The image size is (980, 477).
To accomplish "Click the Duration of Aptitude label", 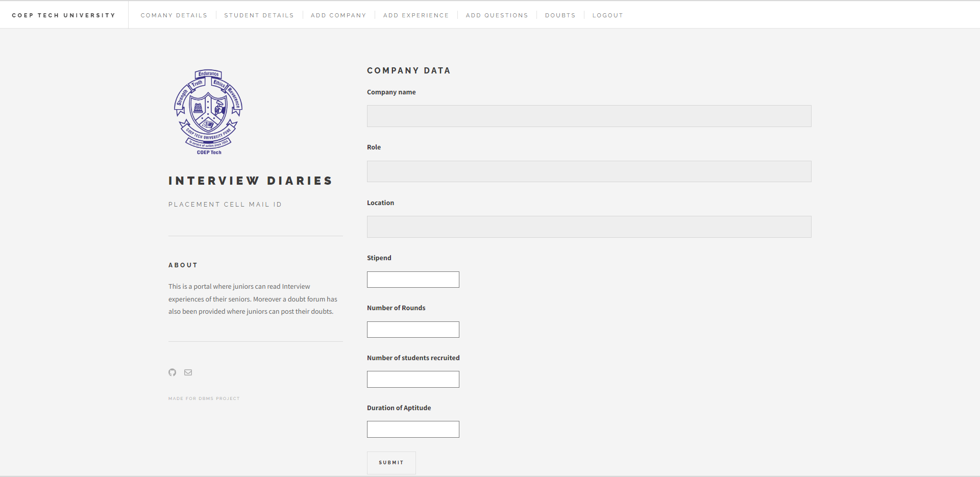I will [x=399, y=408].
